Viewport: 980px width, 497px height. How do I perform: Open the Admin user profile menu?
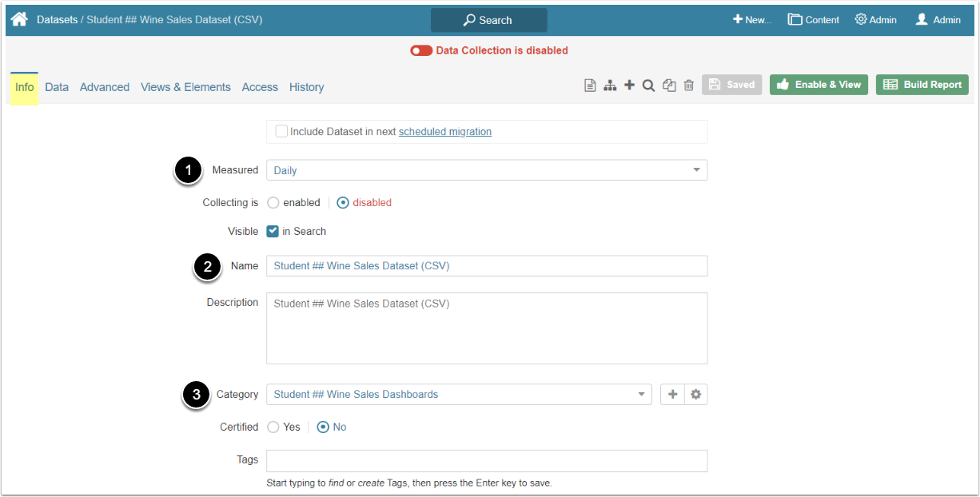938,20
